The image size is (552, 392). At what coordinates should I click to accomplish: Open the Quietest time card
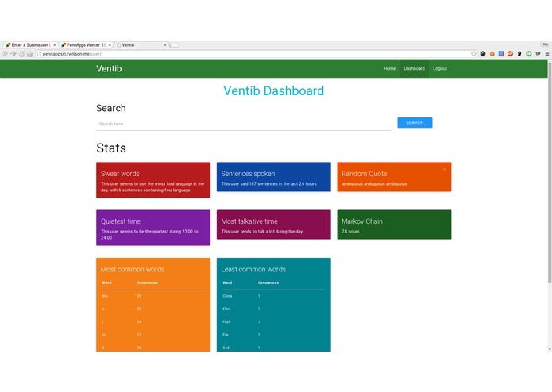tap(153, 228)
